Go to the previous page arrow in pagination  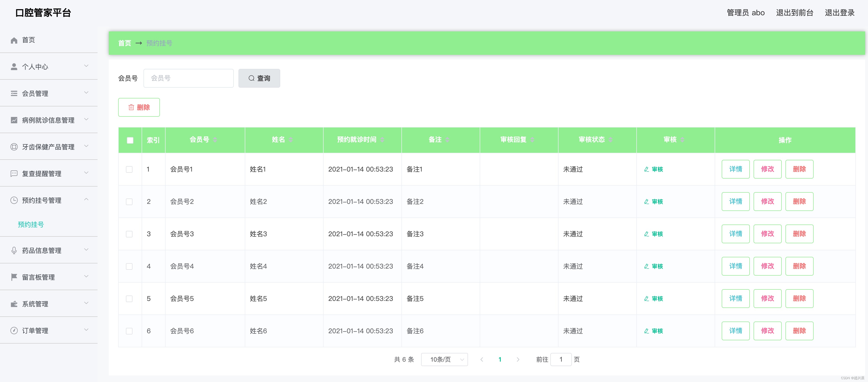tap(482, 360)
